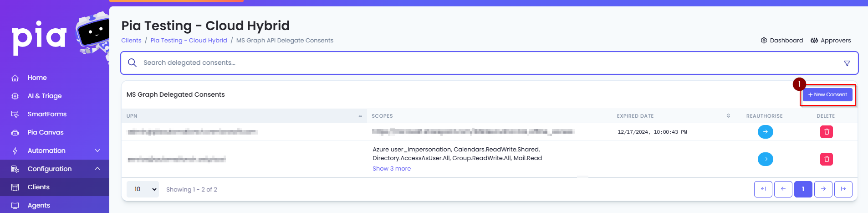Screen dimensions: 868x213
Task: Delete the consent expiring 12/17/2024
Action: click(x=826, y=132)
